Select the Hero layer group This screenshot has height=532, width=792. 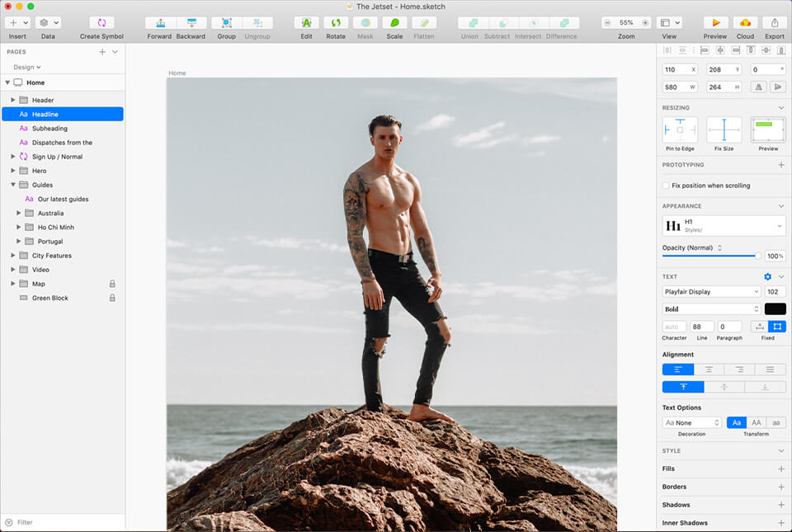[x=63, y=171]
